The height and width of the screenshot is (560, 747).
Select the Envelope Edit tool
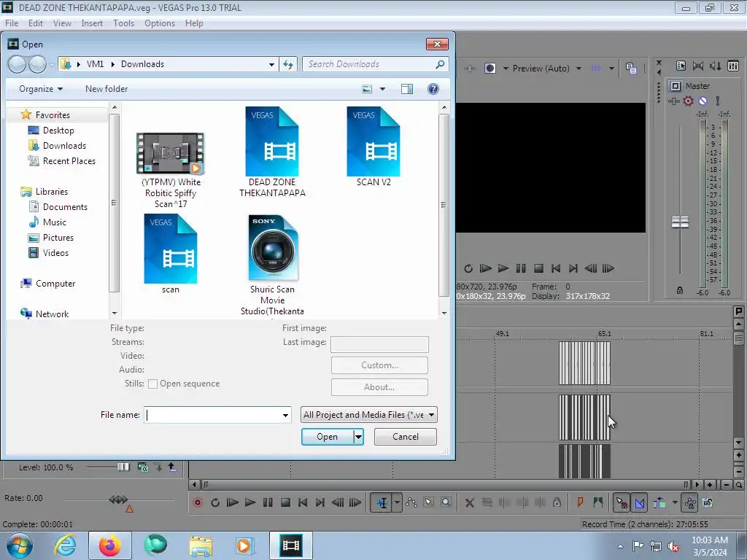click(411, 502)
